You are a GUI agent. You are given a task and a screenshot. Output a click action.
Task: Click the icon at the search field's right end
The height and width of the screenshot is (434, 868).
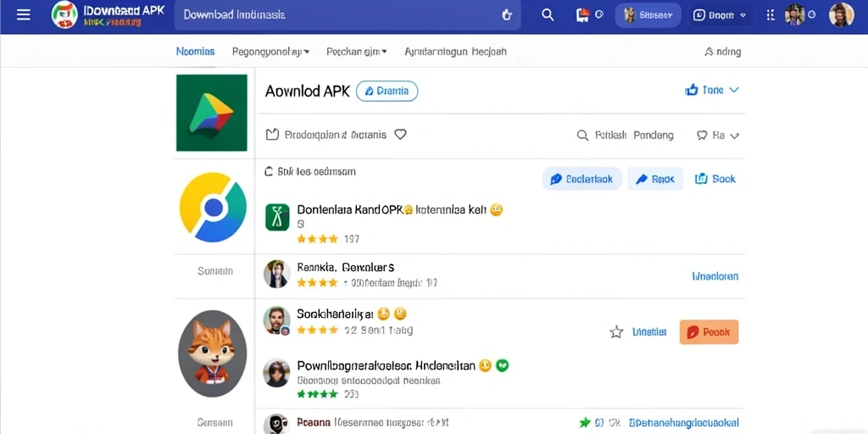tap(506, 15)
